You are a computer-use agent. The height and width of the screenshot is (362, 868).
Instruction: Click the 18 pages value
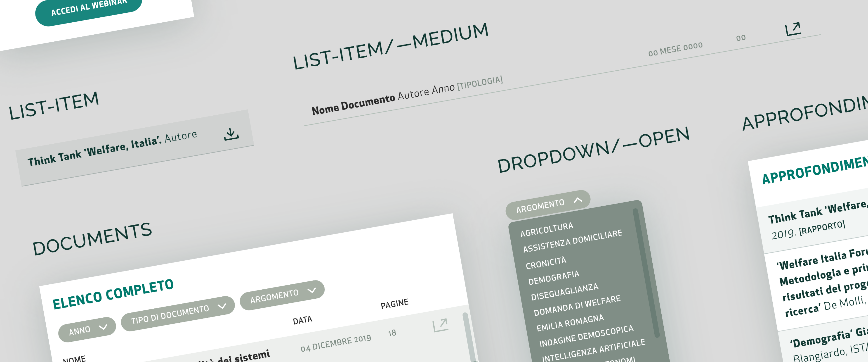pos(392,333)
